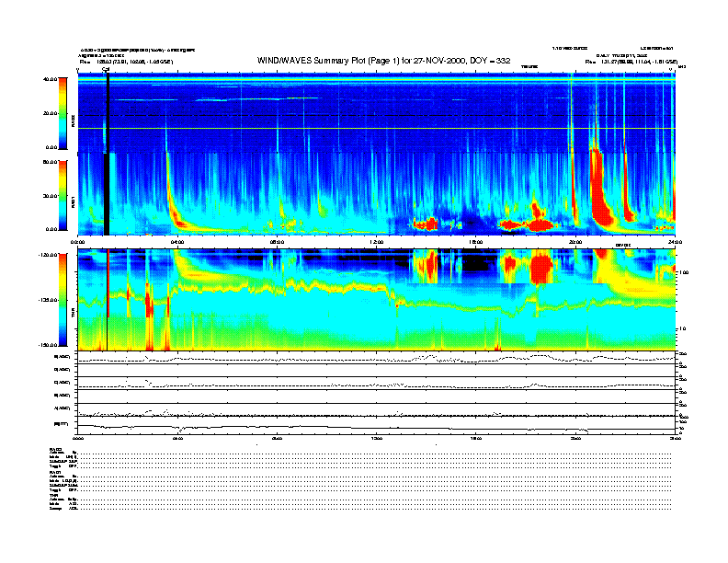The height and width of the screenshot is (563, 728).
Task: Click the yellow horizontal interference line in RAD2
Action: (x=376, y=129)
